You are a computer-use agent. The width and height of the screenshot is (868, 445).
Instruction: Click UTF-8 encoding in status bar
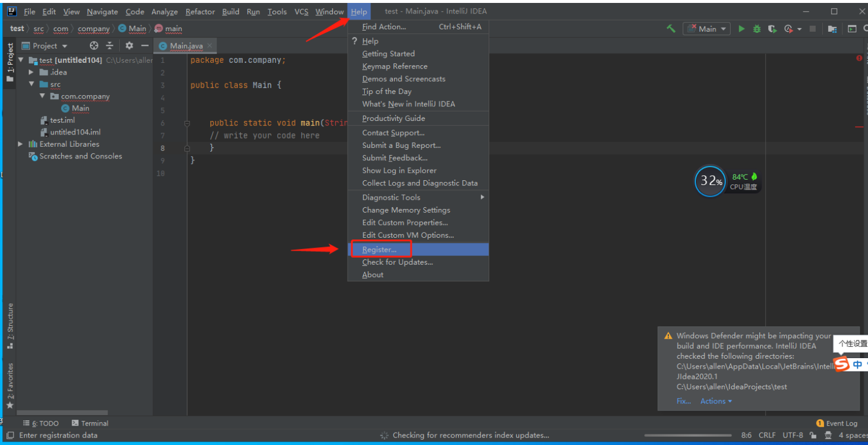pyautogui.click(x=793, y=436)
